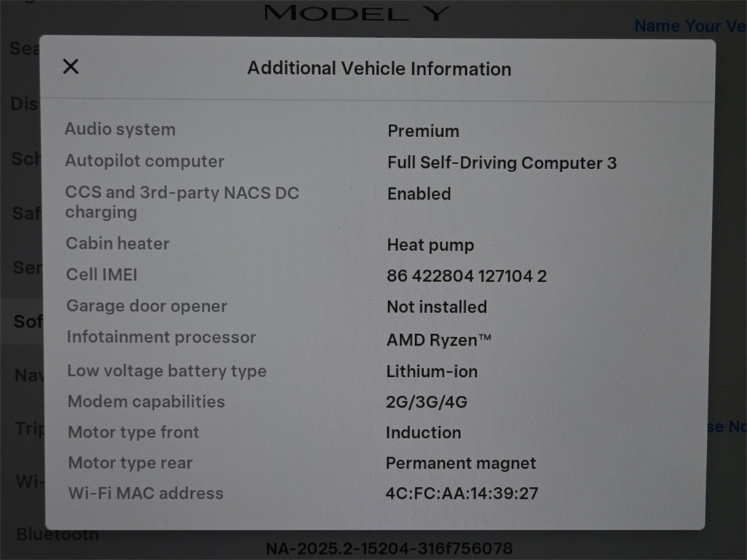The height and width of the screenshot is (560, 747).
Task: Tap the software version NA-2025.2 text
Action: point(388,548)
